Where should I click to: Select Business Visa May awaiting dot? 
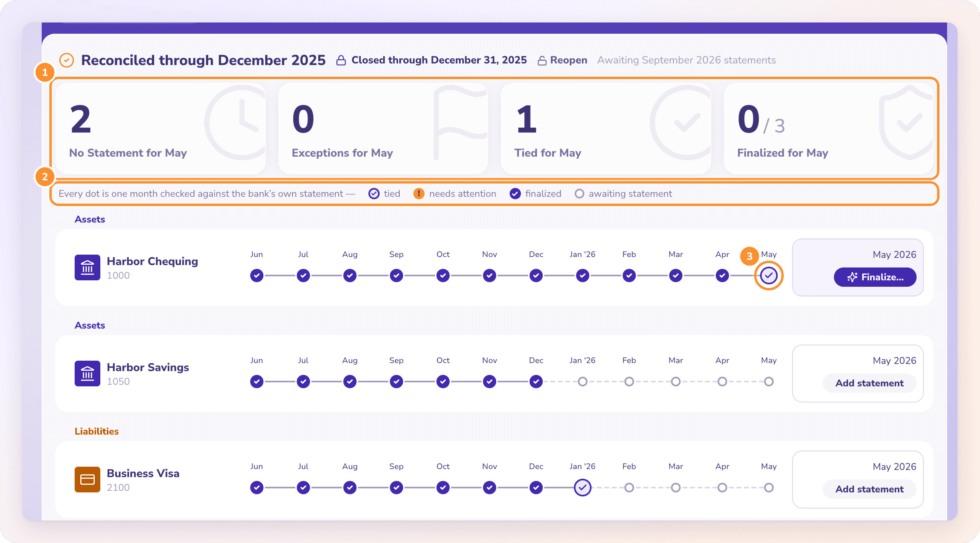(x=769, y=488)
